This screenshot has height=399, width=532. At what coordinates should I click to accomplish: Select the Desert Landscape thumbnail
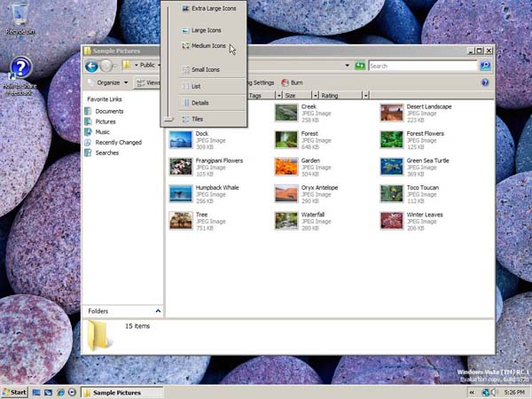391,112
